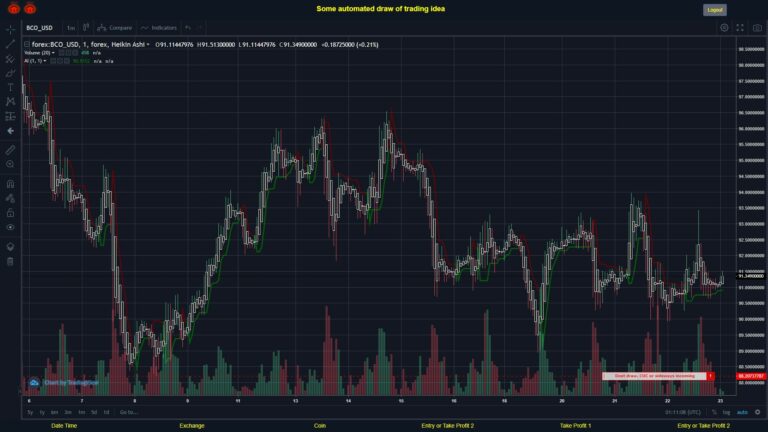Take a chart snapshot with camera icon
Image resolution: width=768 pixels, height=432 pixels.
pos(757,28)
